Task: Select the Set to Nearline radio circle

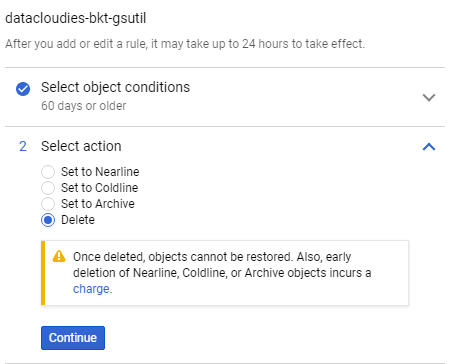Action: pyautogui.click(x=48, y=172)
